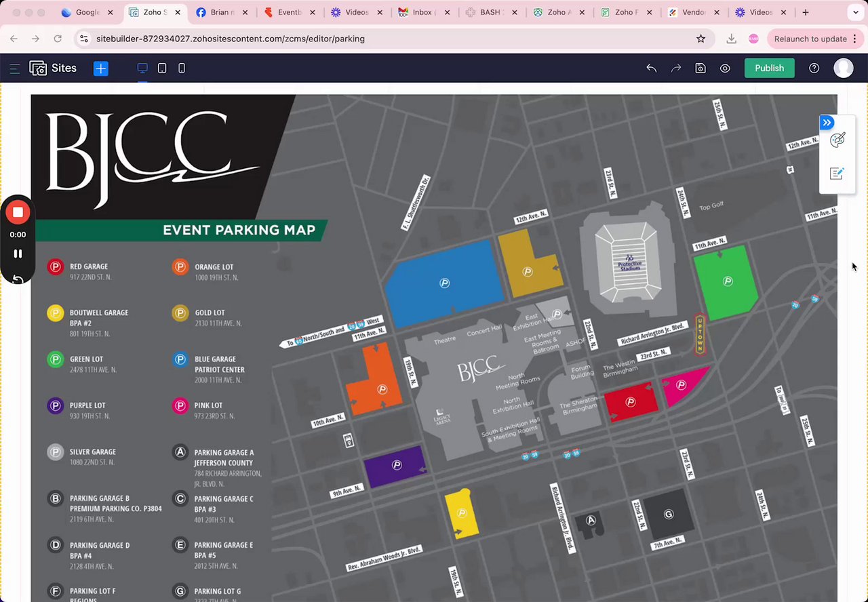This screenshot has height=602, width=868.
Task: Click the Top Golf label on map
Action: (711, 206)
